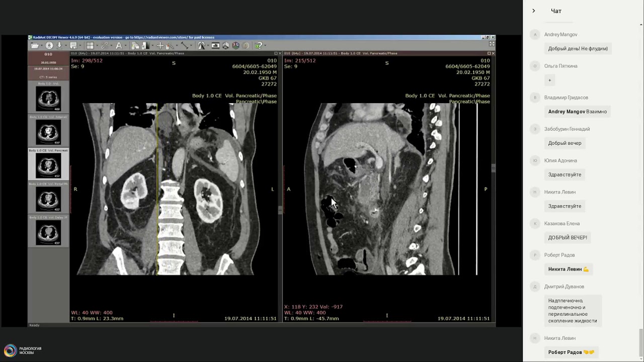Expand the synchronization dropdown arrow
This screenshot has width=644, height=362.
[111, 45]
